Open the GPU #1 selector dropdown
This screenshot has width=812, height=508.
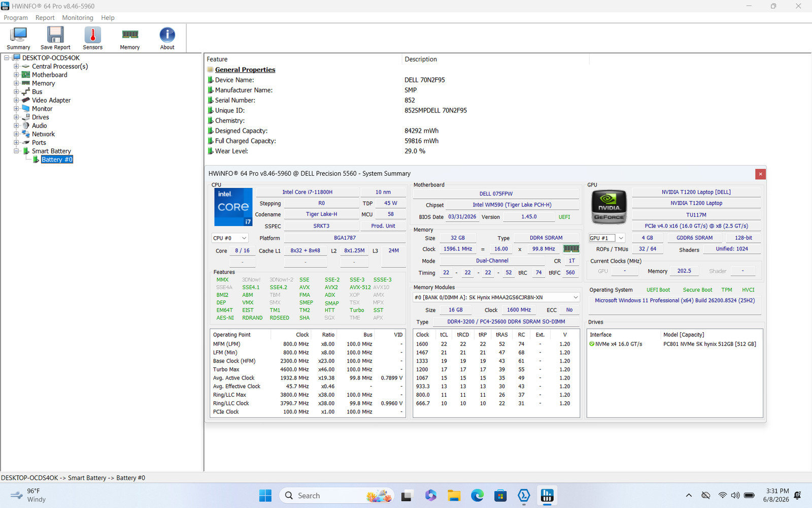coord(606,238)
